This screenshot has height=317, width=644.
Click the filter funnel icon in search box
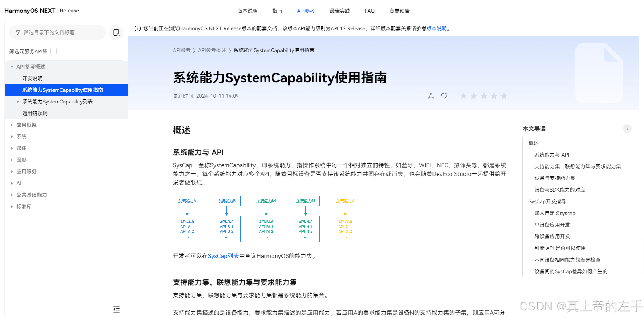coord(18,32)
